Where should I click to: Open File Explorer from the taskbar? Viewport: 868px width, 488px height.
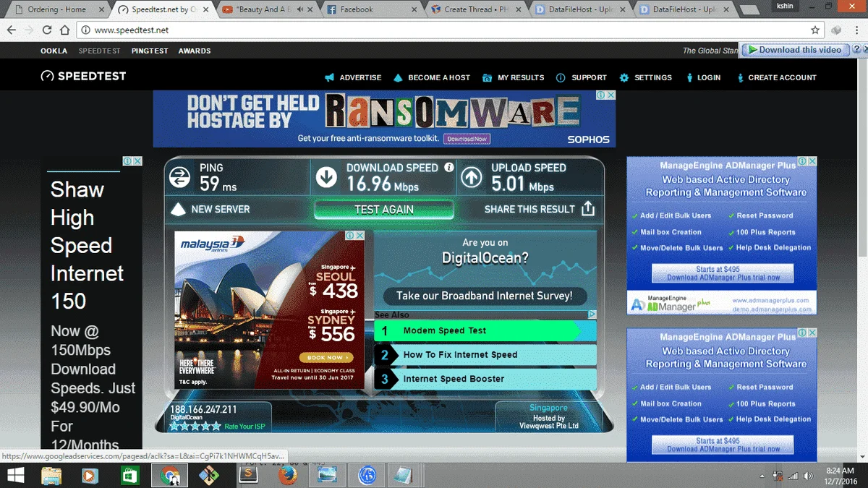[x=51, y=476]
